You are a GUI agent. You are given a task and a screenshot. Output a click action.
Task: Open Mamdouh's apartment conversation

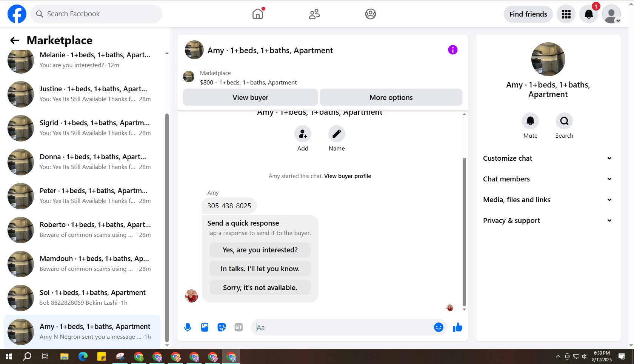coord(82,264)
